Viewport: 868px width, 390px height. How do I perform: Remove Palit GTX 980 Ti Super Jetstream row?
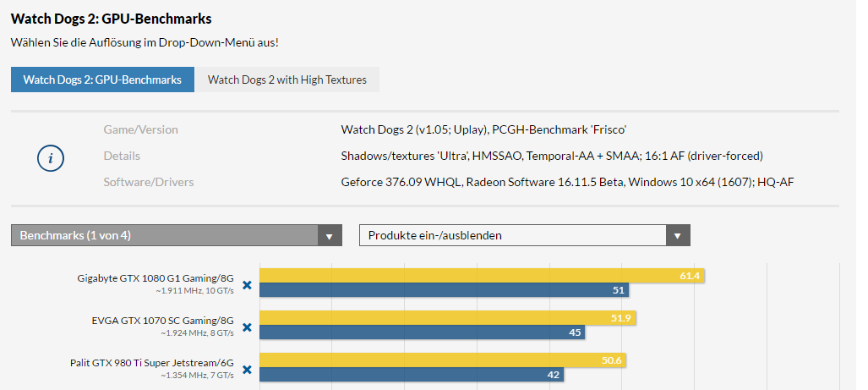247,370
